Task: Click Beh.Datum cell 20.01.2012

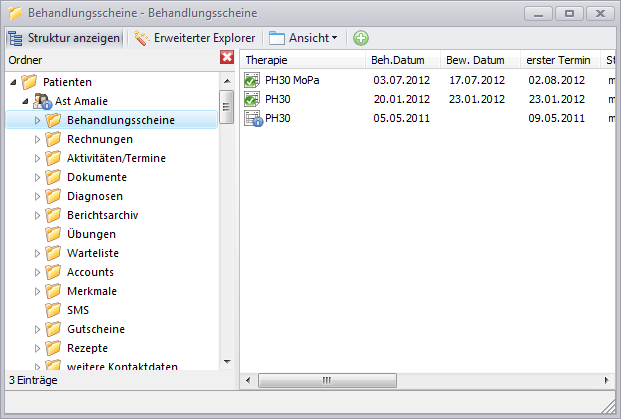Action: (x=402, y=99)
